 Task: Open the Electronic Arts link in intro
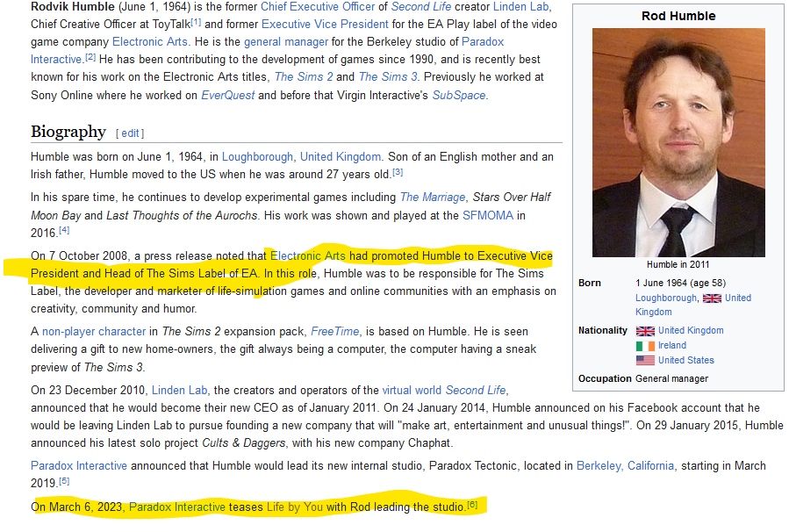pyautogui.click(x=150, y=42)
